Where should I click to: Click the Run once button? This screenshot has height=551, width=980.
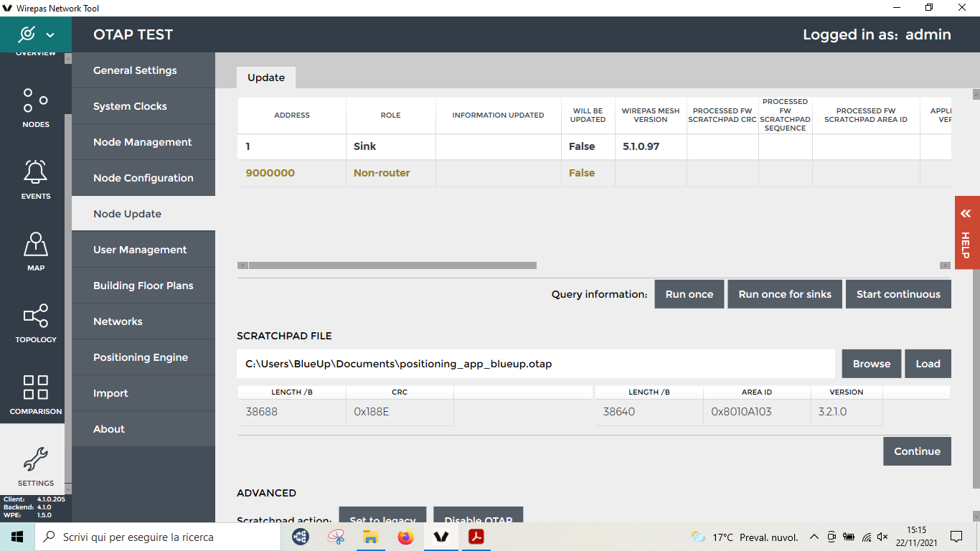click(689, 294)
